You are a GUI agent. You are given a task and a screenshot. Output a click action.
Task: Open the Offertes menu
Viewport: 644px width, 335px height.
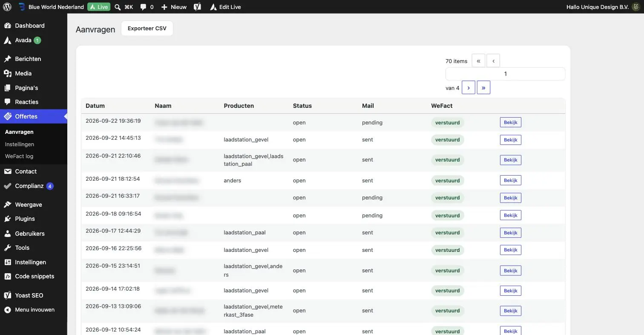34,116
